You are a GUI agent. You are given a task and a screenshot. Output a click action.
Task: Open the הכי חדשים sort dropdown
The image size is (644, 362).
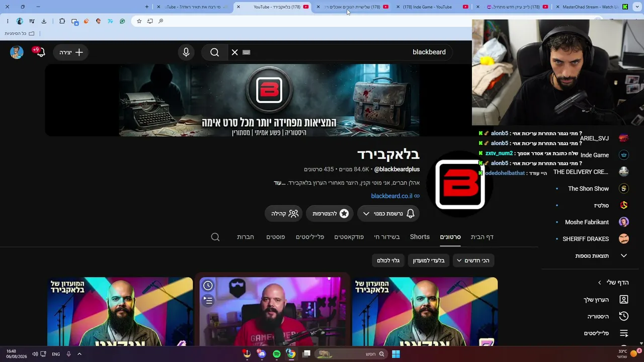coord(473,260)
